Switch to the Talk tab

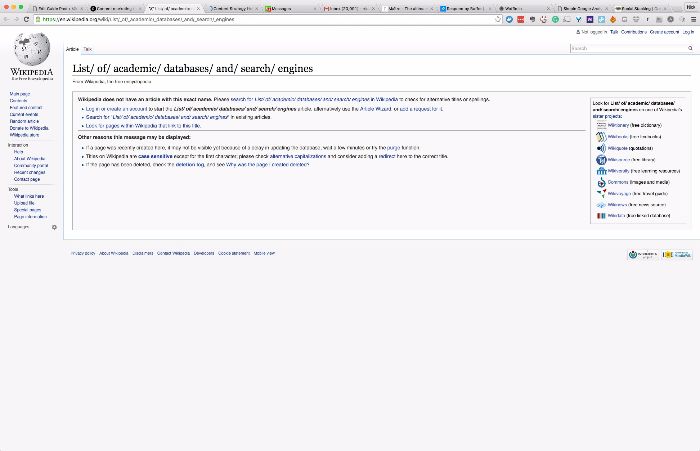pos(87,49)
